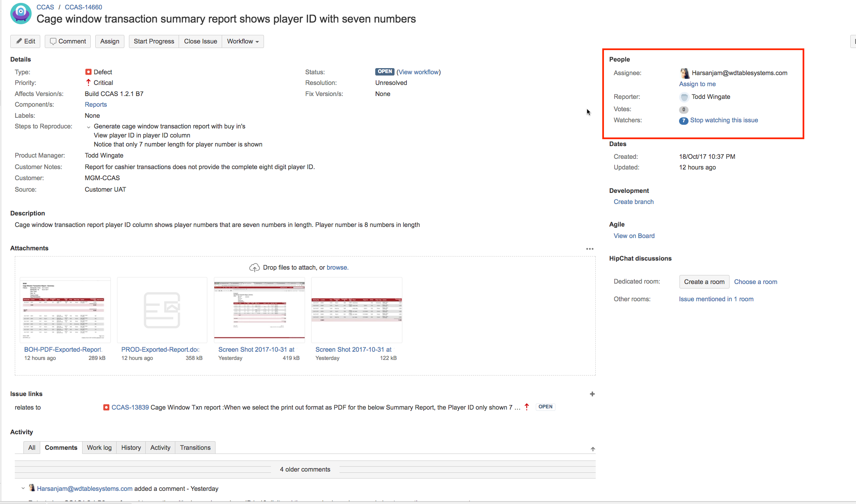Click MGM-CCAS customer value
Image resolution: width=856 pixels, height=504 pixels.
102,178
